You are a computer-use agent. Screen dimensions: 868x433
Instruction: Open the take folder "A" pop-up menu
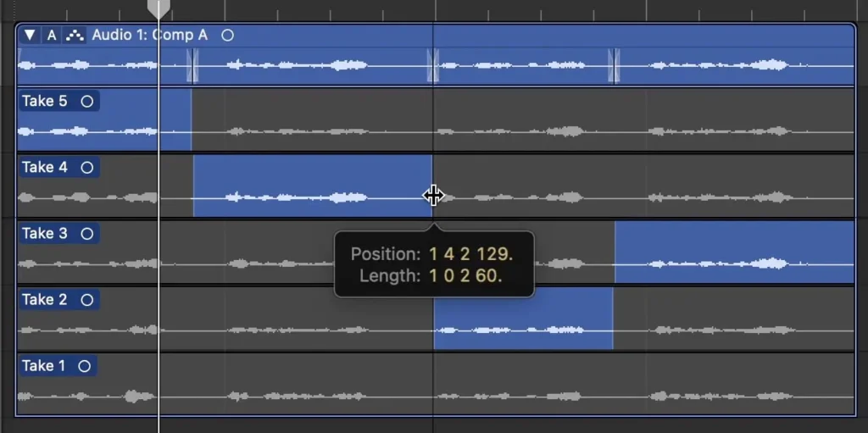point(52,35)
